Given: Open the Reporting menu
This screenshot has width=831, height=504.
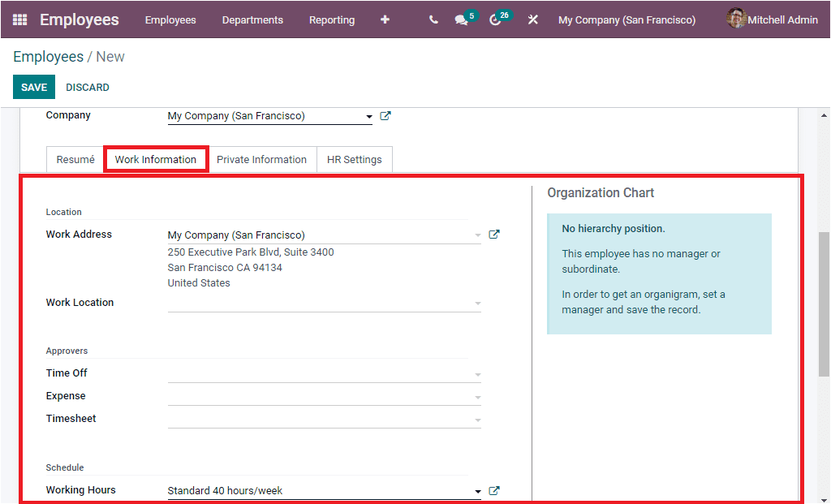Looking at the screenshot, I should point(332,19).
